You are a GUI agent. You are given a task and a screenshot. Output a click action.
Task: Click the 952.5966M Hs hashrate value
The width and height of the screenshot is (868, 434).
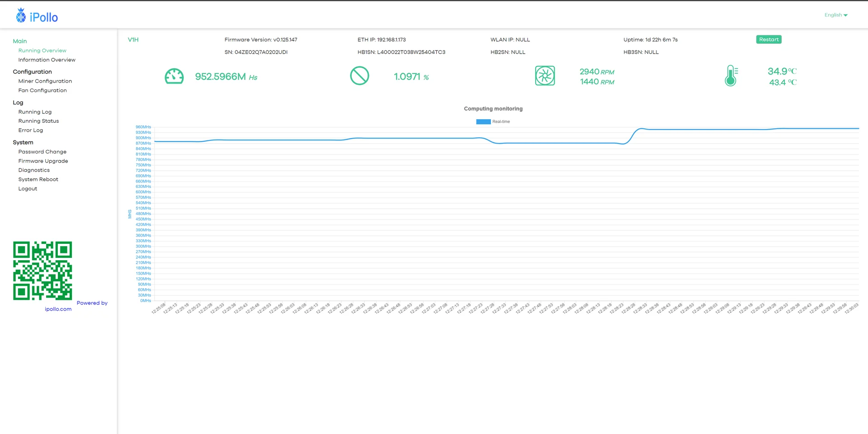tap(226, 77)
